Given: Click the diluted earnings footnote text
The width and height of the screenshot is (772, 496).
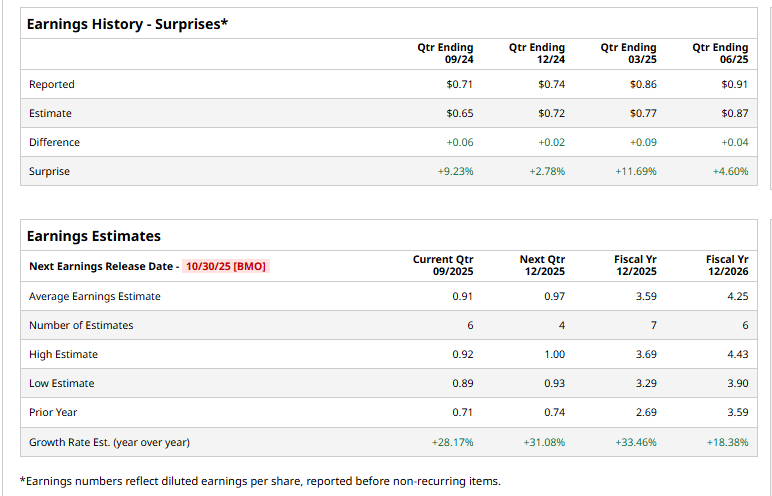Looking at the screenshot, I should coord(260,481).
